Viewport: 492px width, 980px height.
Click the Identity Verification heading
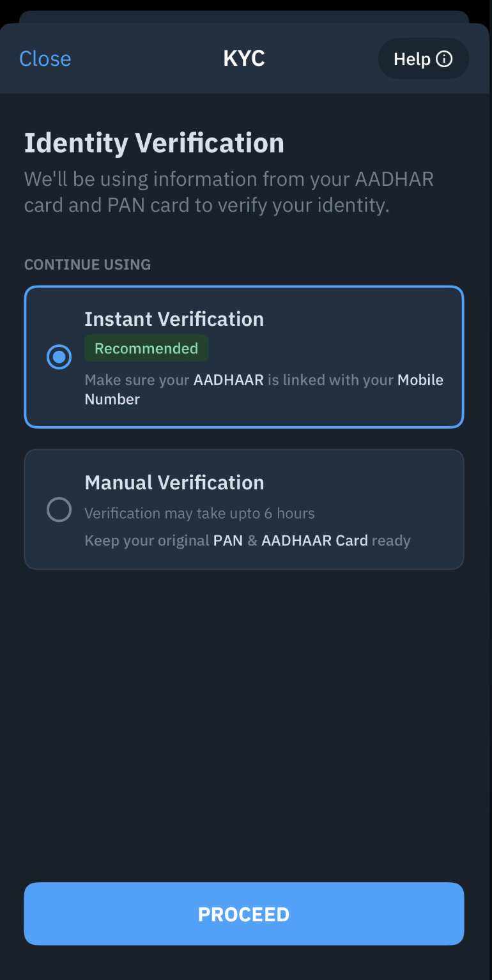pos(154,143)
